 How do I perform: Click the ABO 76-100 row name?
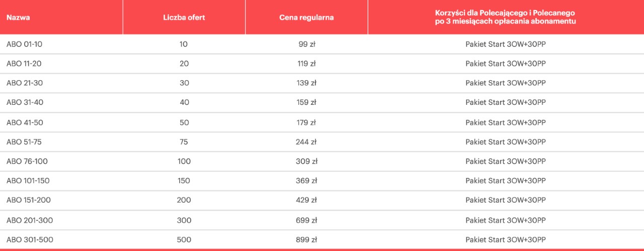pyautogui.click(x=27, y=161)
